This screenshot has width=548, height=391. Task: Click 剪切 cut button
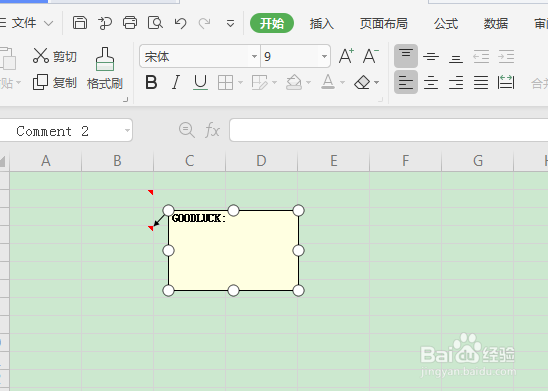point(55,56)
